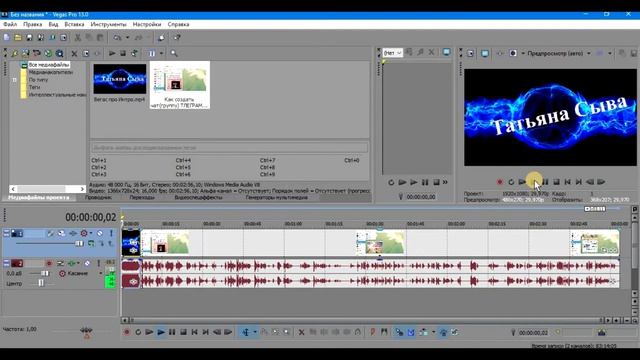Select the 'Теги' tree item

(x=34, y=87)
